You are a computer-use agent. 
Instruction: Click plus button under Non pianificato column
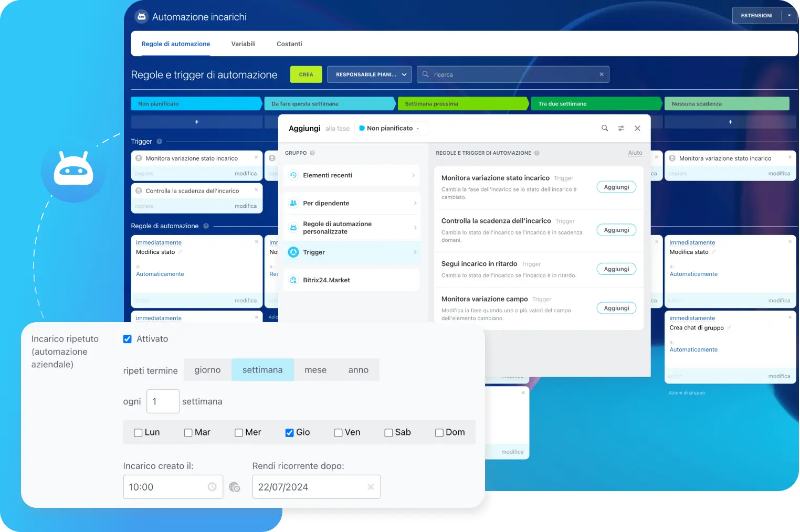click(x=197, y=122)
